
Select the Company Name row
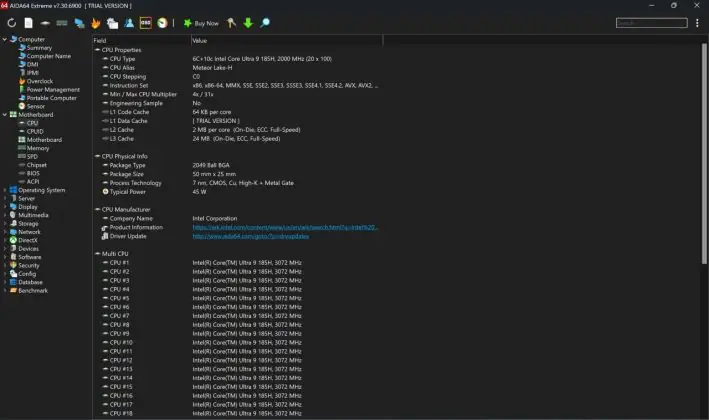point(237,218)
